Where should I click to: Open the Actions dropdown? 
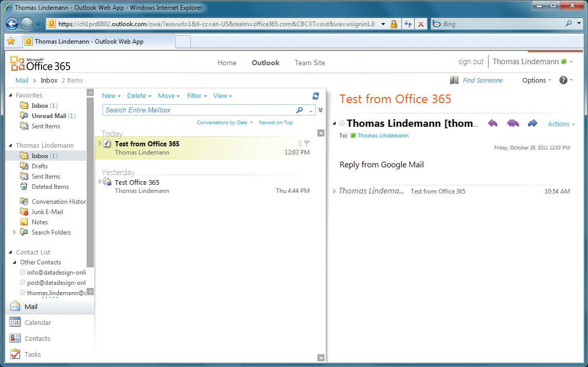(560, 124)
